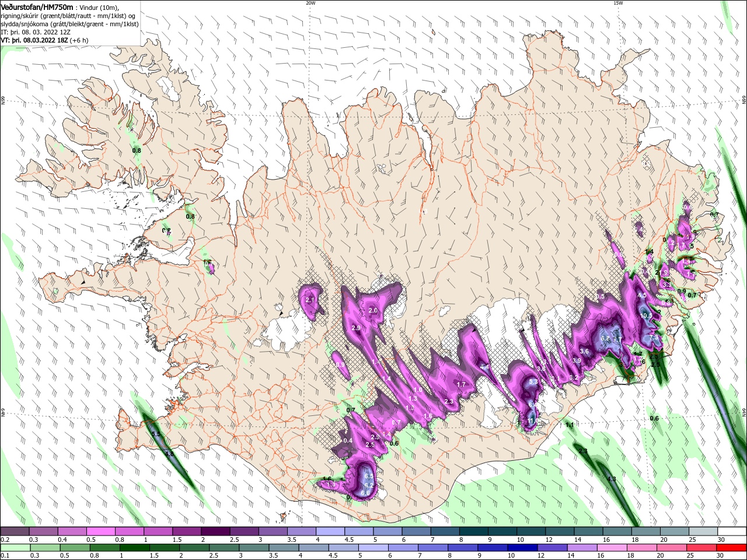
Task: Select the bright red lower swatch after 30
Action: click(731, 548)
